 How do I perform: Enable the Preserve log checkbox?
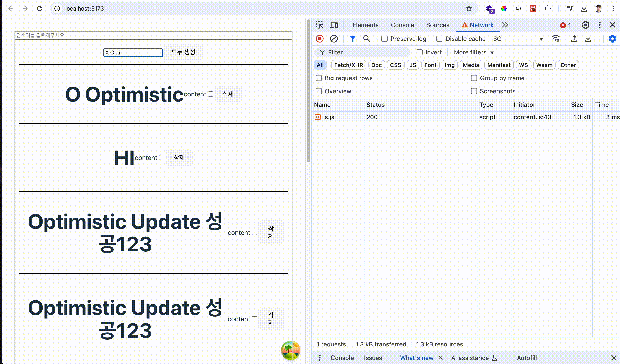tap(385, 39)
